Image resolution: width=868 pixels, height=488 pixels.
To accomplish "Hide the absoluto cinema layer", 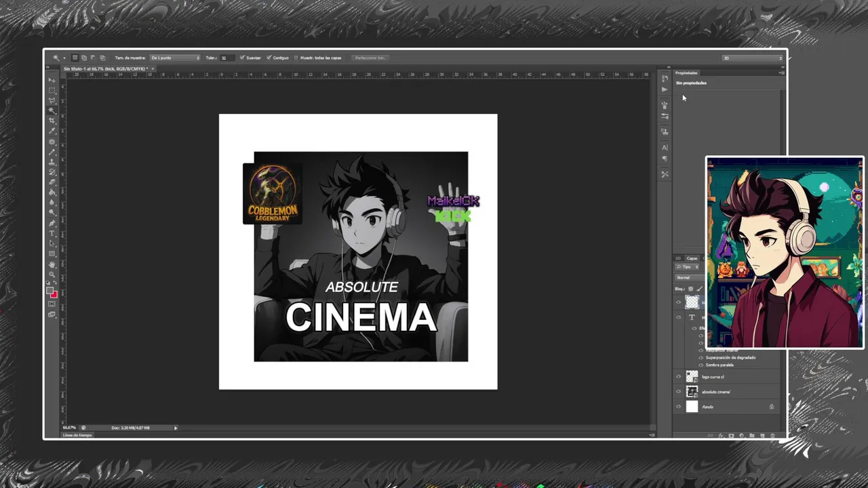I will click(678, 392).
